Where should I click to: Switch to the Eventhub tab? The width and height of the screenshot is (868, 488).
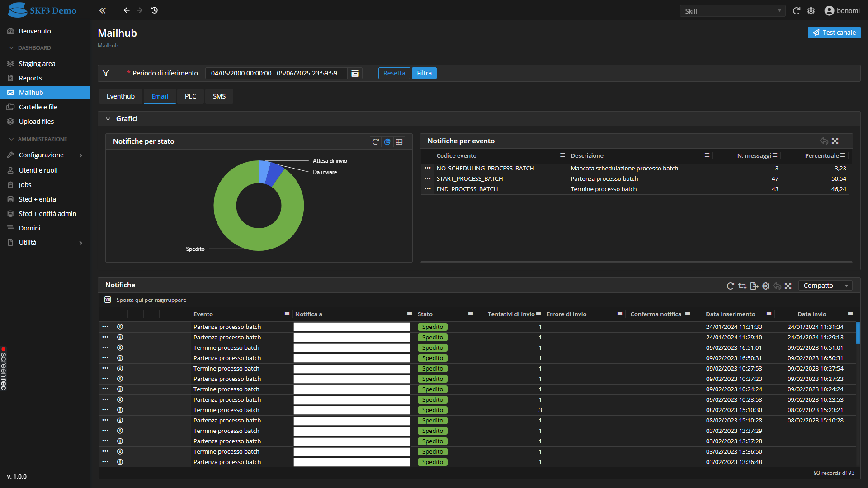pyautogui.click(x=121, y=96)
